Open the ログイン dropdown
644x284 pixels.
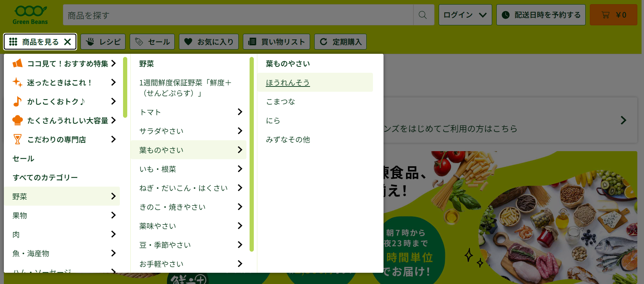point(465,15)
